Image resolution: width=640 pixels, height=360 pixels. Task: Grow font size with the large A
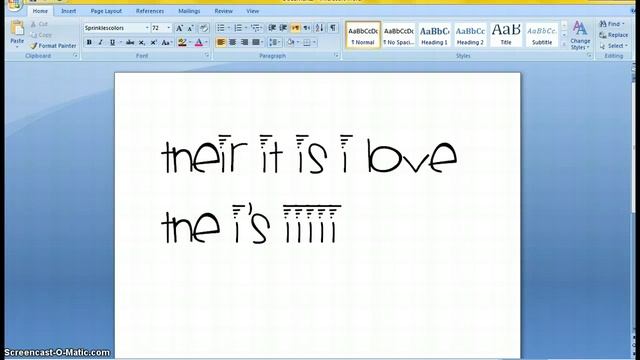point(179,28)
